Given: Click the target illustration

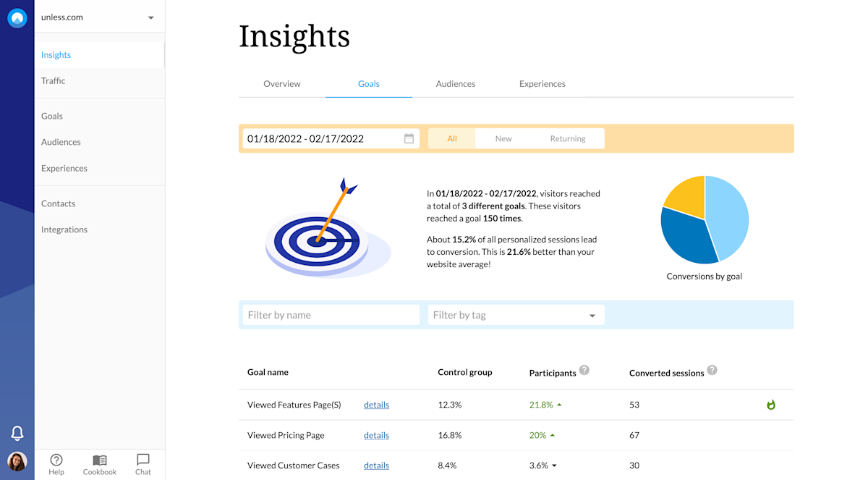Looking at the screenshot, I should 328,229.
